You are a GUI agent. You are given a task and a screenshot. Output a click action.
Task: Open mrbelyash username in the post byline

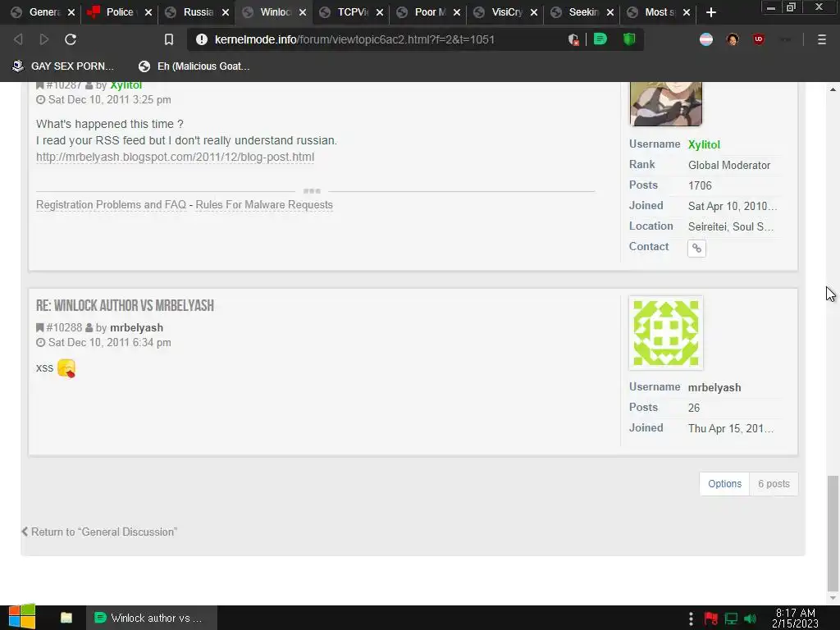tap(137, 328)
